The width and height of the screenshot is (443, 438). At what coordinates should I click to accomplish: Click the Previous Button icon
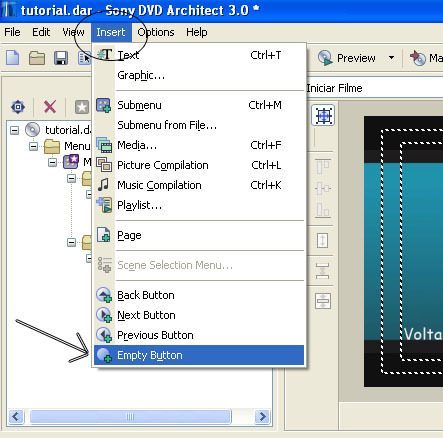pyautogui.click(x=104, y=335)
